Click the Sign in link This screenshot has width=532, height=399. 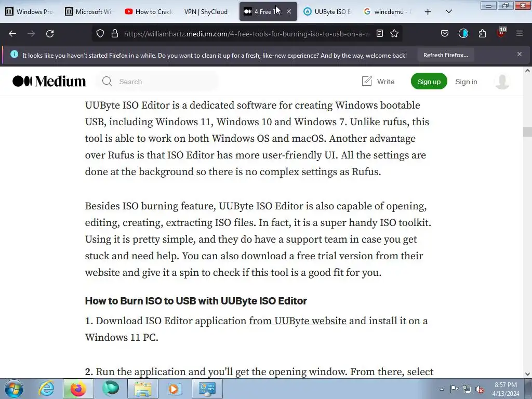[466, 82]
